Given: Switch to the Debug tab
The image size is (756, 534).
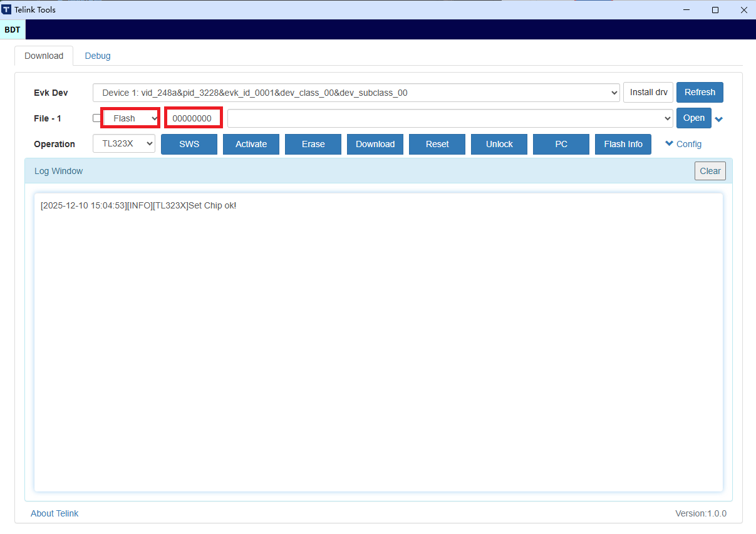Looking at the screenshot, I should pyautogui.click(x=98, y=55).
